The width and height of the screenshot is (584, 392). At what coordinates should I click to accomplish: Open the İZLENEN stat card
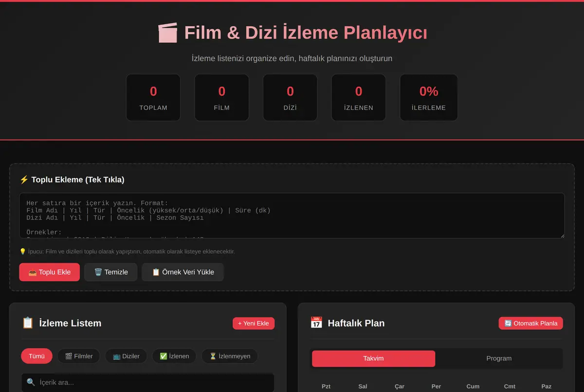coord(359,97)
